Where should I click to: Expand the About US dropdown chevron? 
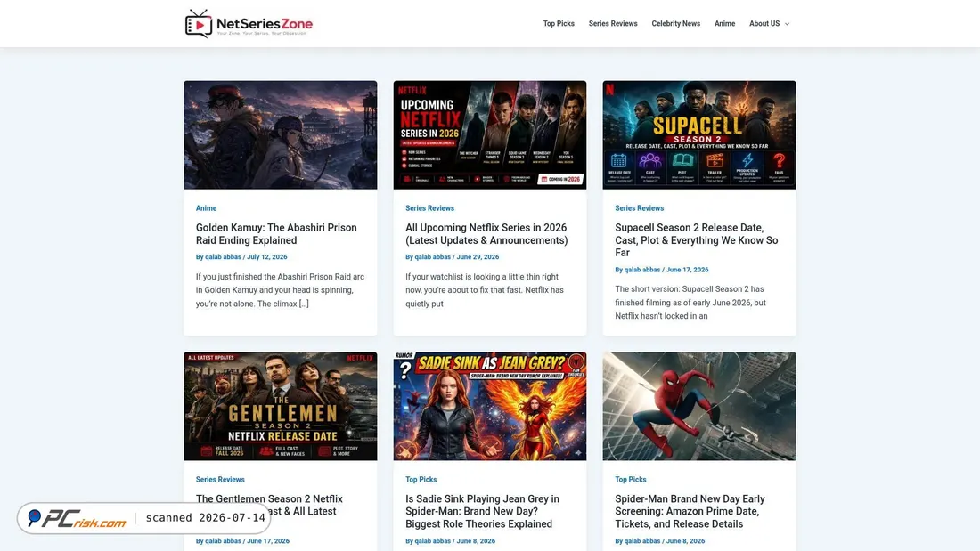point(787,24)
